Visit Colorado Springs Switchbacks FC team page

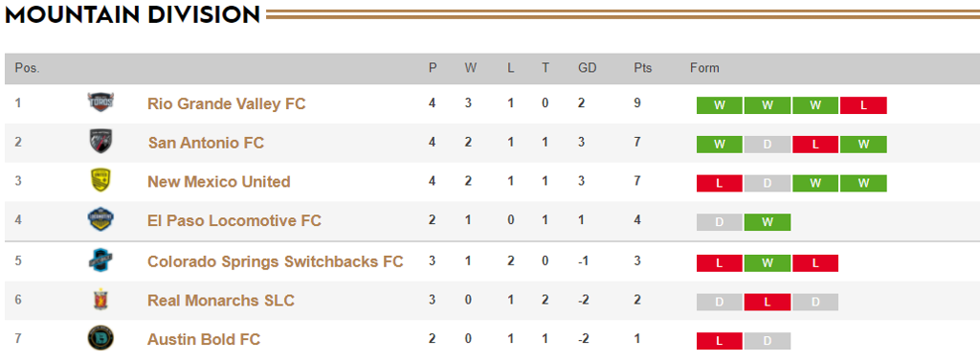point(275,261)
